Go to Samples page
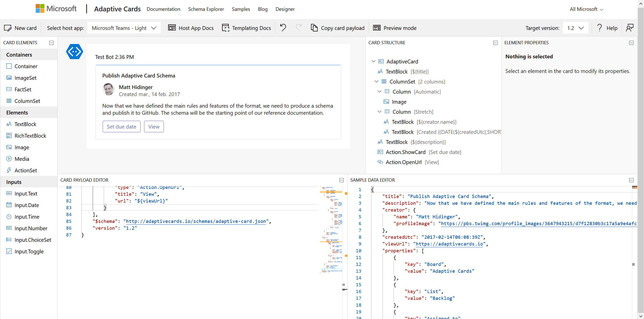 [241, 9]
